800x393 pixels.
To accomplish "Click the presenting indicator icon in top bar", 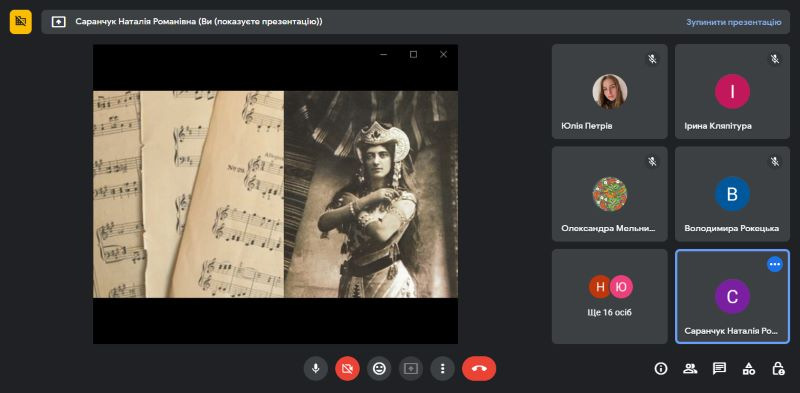I will click(59, 22).
